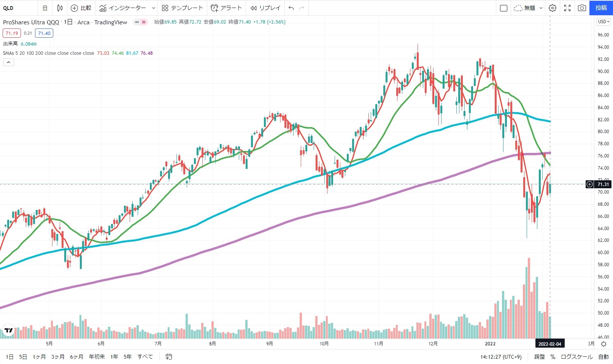This screenshot has height=364, width=613.
Task: Expand the indicators (インジケーター) dropdown arrow
Action: click(x=153, y=8)
